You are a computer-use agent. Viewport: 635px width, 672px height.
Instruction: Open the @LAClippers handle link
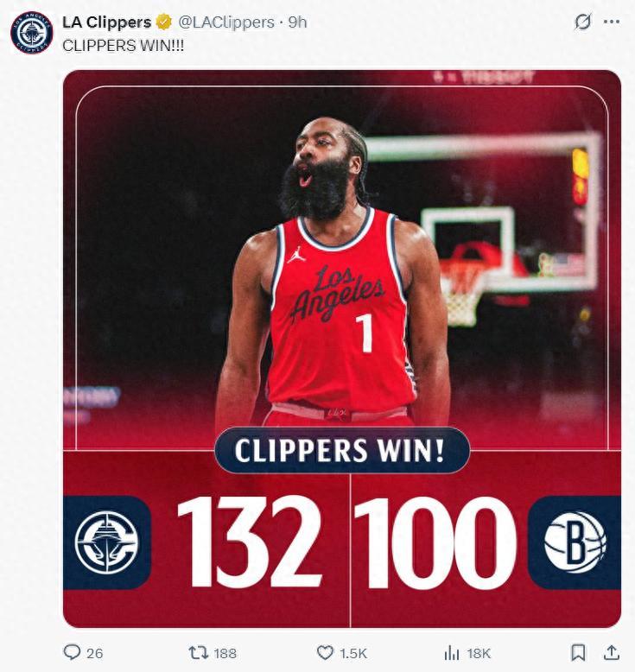226,22
